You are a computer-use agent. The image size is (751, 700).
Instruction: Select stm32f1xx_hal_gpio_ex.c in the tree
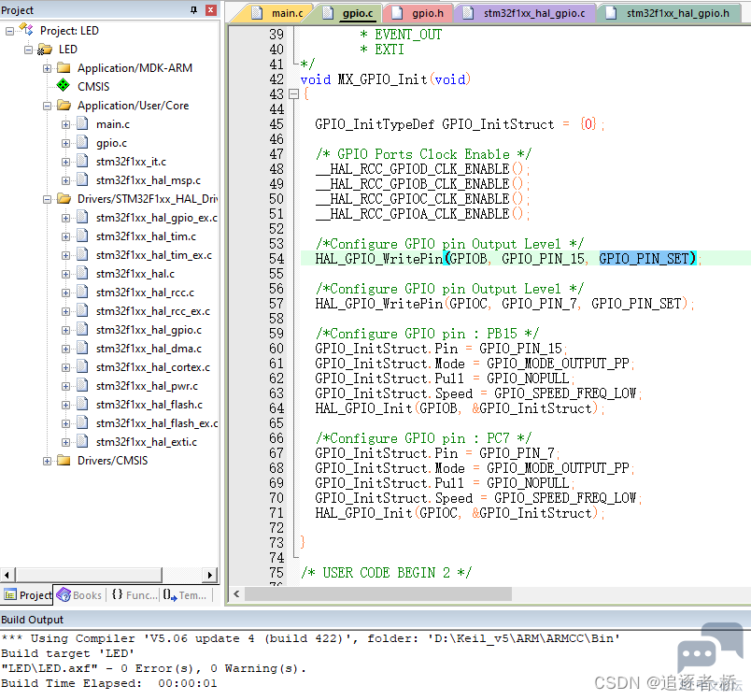[x=156, y=218]
